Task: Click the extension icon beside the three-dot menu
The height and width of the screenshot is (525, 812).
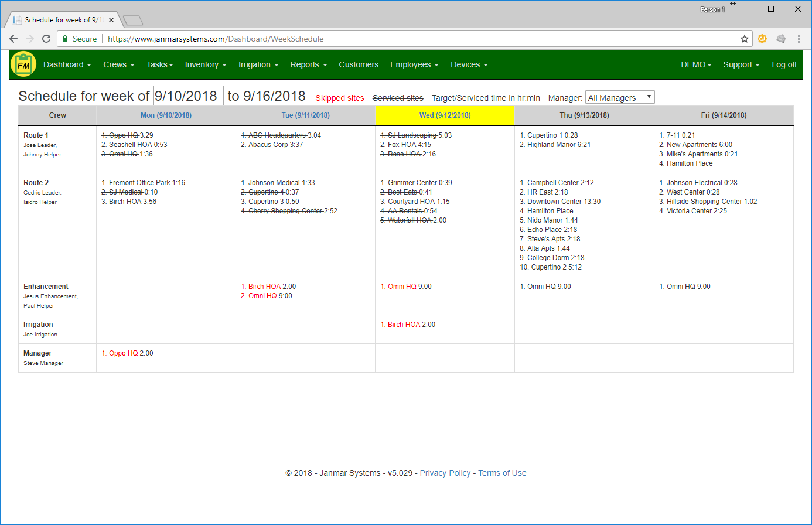Action: click(x=781, y=38)
